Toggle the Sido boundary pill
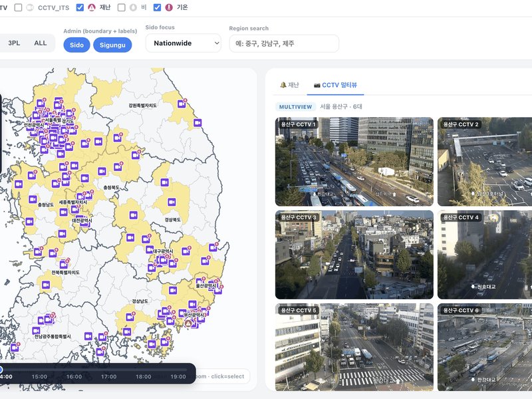 pyautogui.click(x=76, y=45)
